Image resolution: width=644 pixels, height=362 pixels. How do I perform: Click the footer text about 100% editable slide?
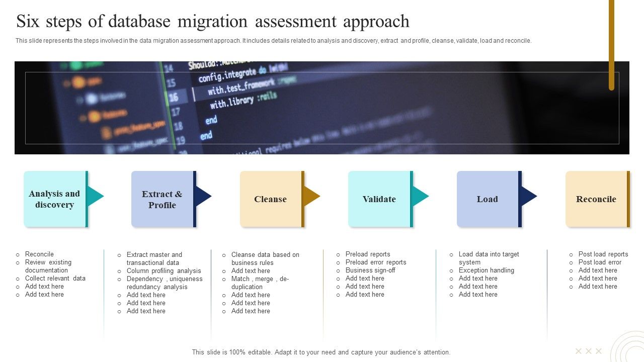click(321, 352)
